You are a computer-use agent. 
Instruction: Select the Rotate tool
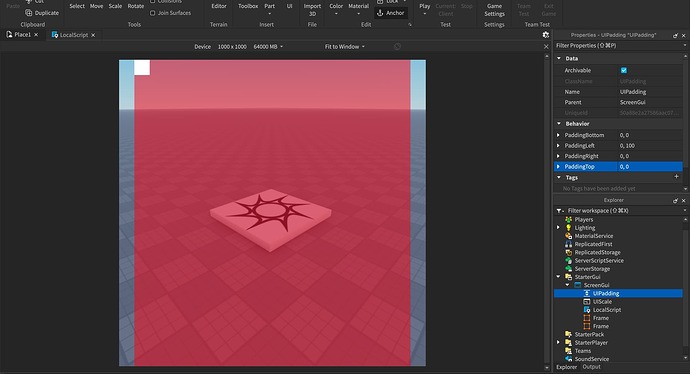136,6
